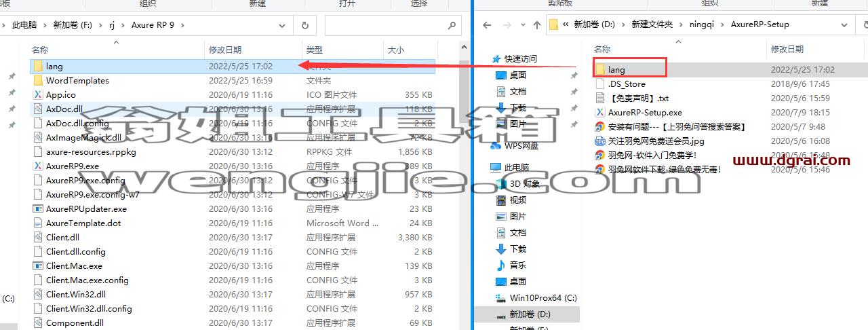Image resolution: width=868 pixels, height=330 pixels.
Task: Navigate to 此电脑 breadcrumb in left window
Action: click(x=24, y=25)
